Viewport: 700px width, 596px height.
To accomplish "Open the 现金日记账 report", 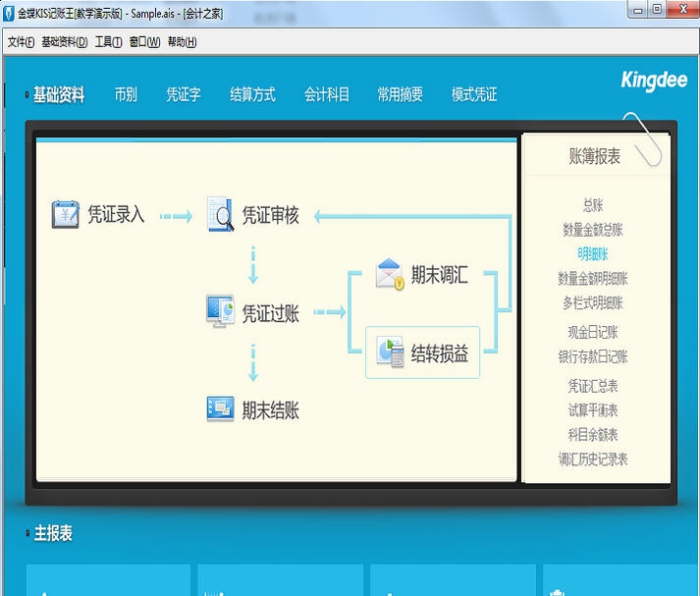I will [x=593, y=332].
